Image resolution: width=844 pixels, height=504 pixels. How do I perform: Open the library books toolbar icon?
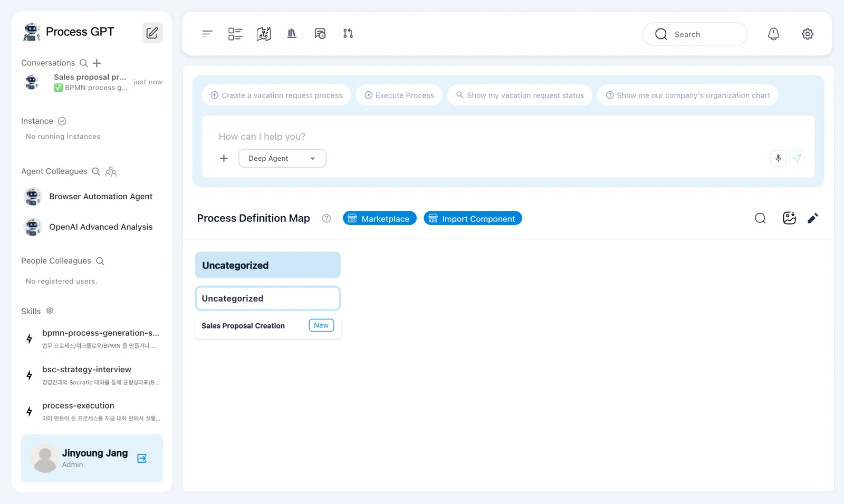[292, 34]
